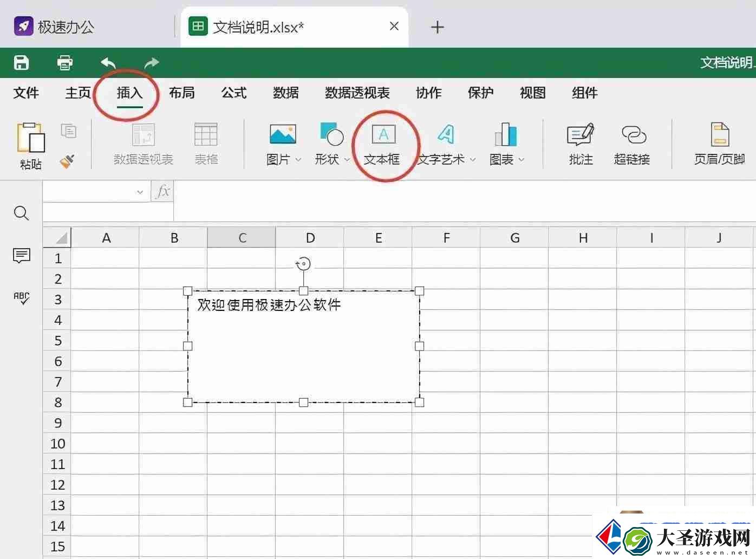The width and height of the screenshot is (756, 559).
Task: Select row 1 header
Action: pyautogui.click(x=57, y=258)
